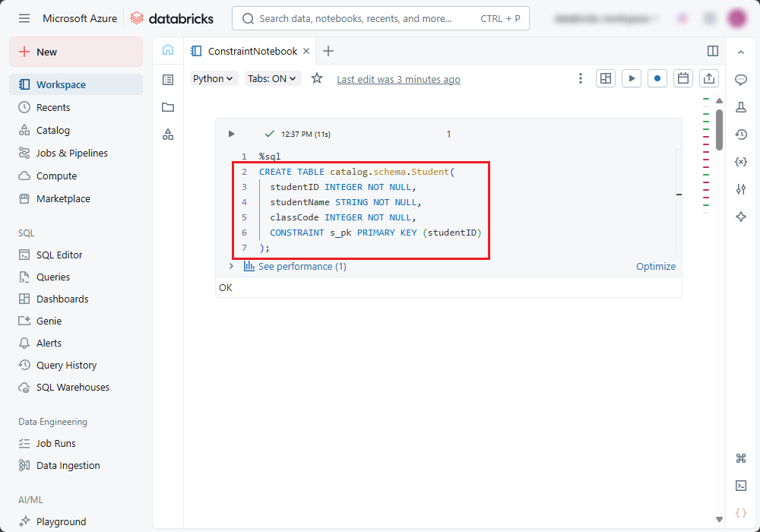Toggle the compute connection status button
Viewport: 760px width, 532px height.
pyautogui.click(x=657, y=78)
